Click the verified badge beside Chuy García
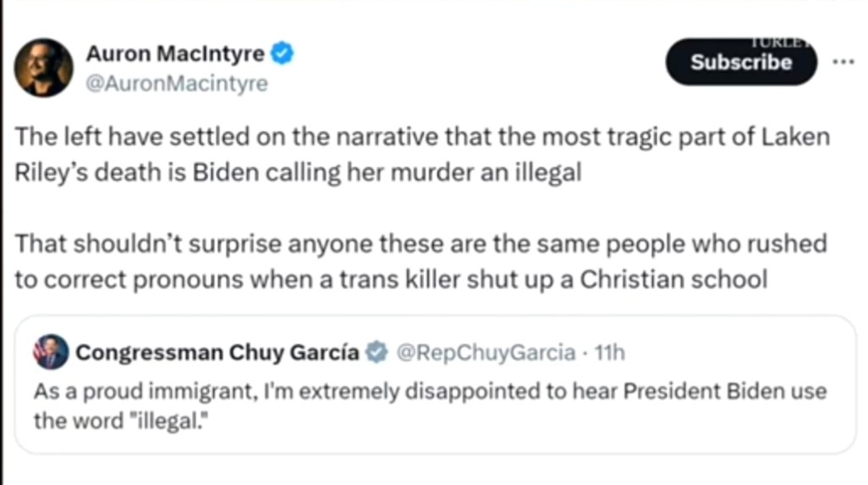Viewport: 868px width, 485px height. pos(376,353)
